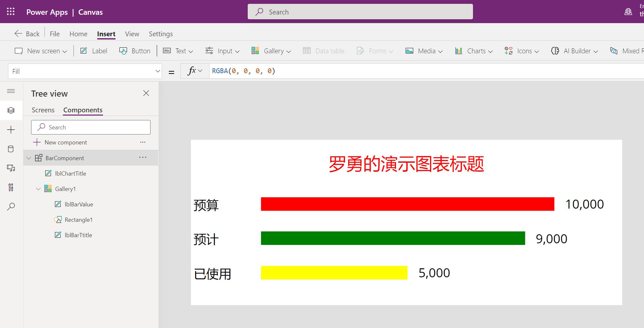Viewport: 644px width, 328px height.
Task: Insert a Button control
Action: pos(134,51)
